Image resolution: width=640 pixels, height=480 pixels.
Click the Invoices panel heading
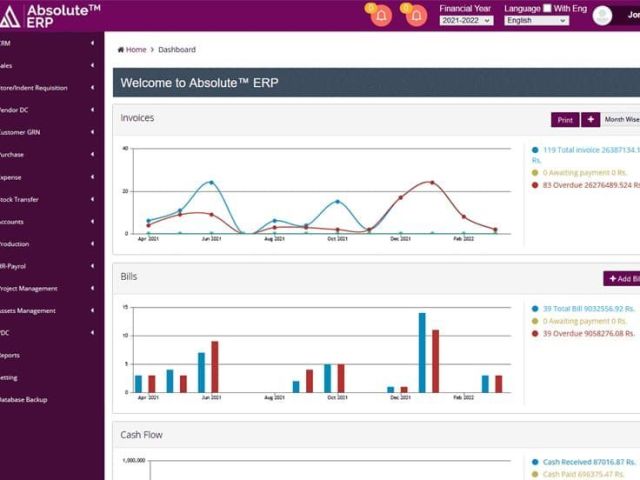[137, 118]
